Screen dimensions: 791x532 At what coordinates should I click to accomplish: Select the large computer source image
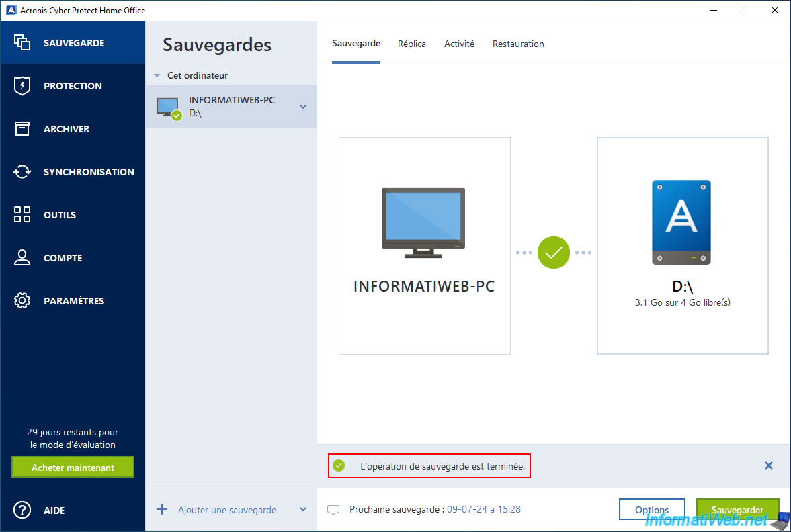(x=423, y=222)
